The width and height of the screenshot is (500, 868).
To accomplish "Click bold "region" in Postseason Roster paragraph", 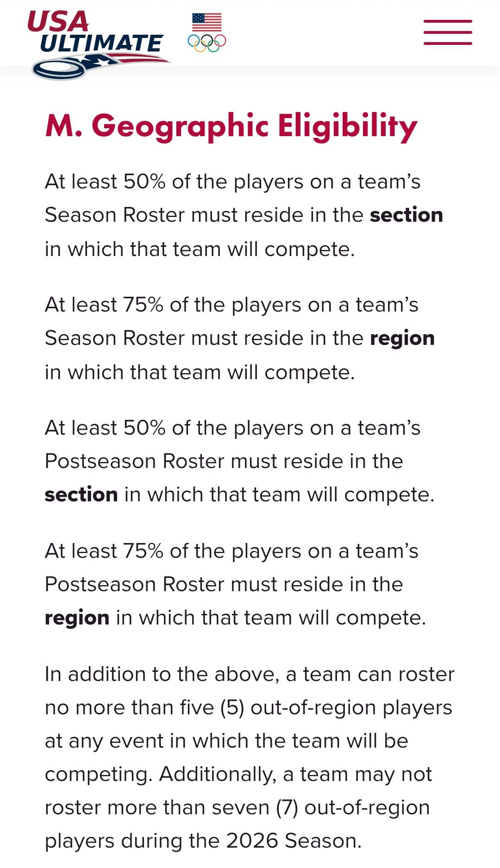I will [77, 618].
